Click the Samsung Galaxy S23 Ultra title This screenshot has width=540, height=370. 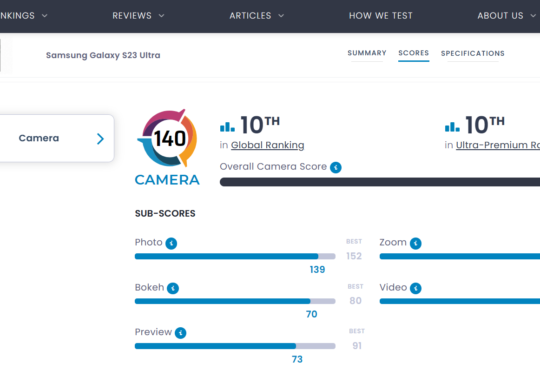[x=103, y=55]
